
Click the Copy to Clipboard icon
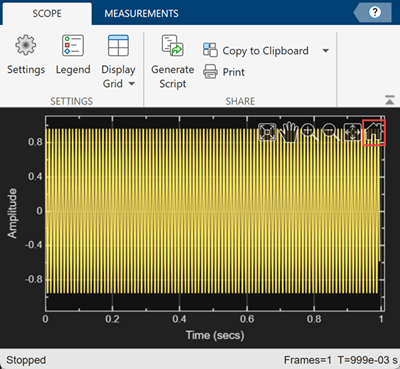210,50
